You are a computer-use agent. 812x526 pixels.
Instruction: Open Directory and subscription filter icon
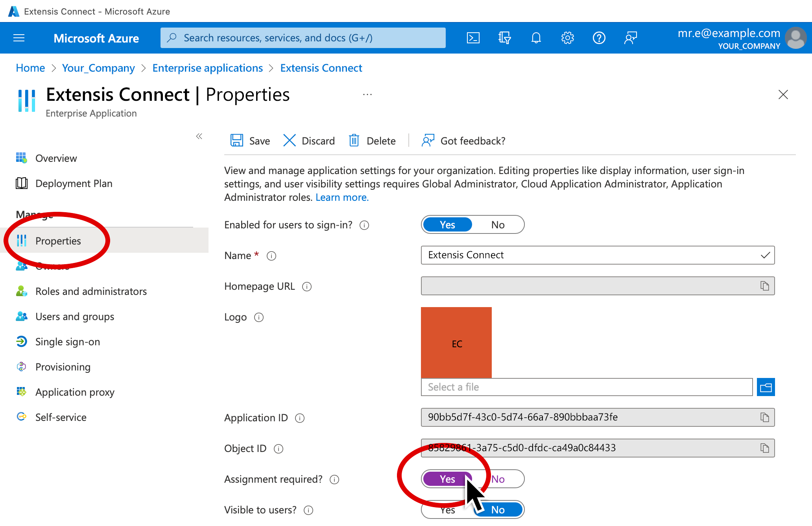point(504,38)
